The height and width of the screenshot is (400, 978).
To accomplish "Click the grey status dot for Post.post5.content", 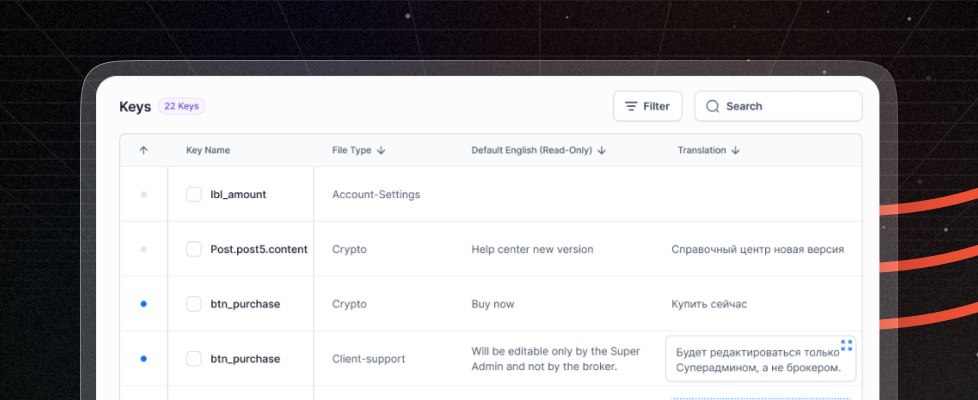I will point(144,249).
